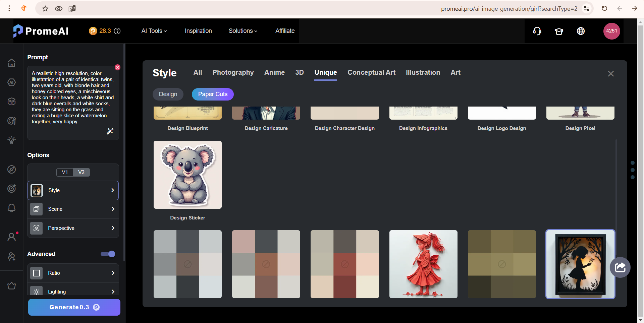Switch to V1 option
The width and height of the screenshot is (644, 323).
(65, 172)
